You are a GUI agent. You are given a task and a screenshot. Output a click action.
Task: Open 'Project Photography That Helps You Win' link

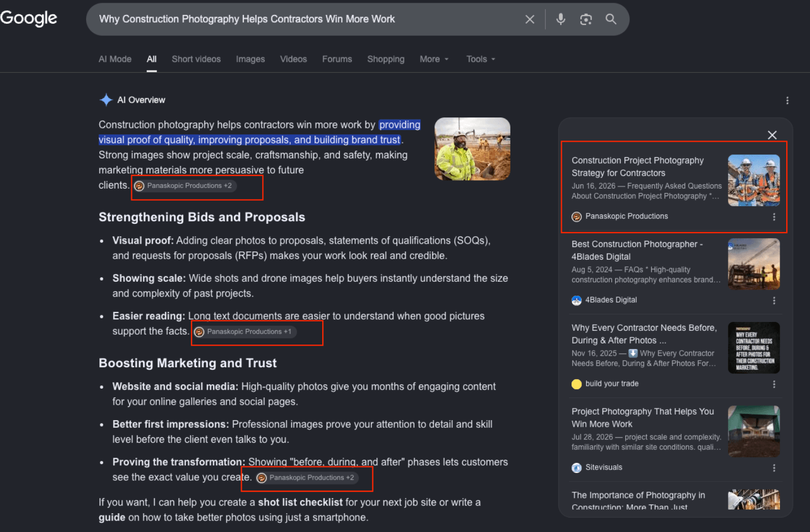(x=643, y=418)
